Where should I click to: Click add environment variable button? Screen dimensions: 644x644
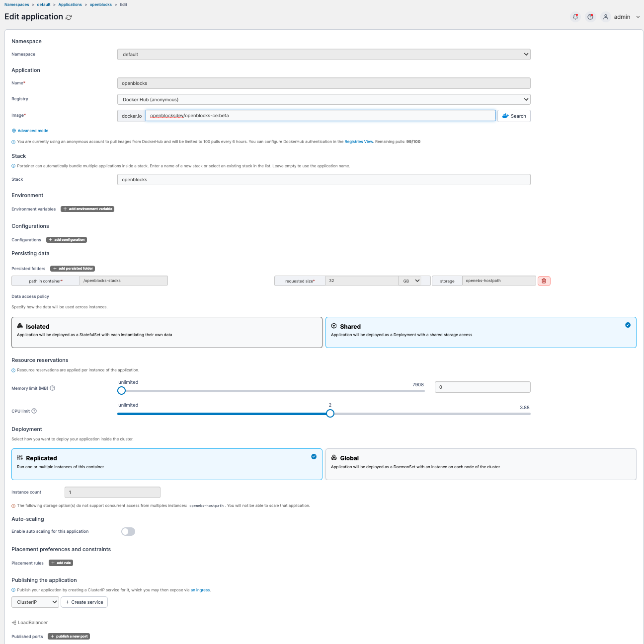pyautogui.click(x=87, y=209)
